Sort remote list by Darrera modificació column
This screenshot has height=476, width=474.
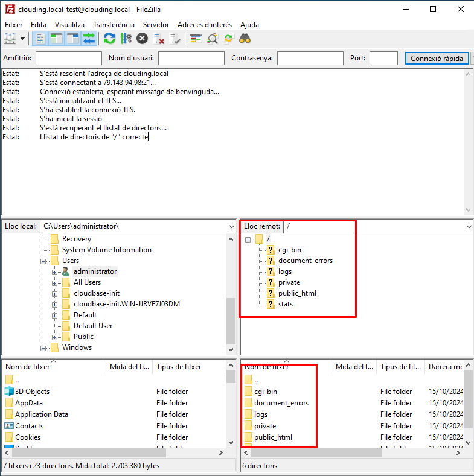pos(444,367)
